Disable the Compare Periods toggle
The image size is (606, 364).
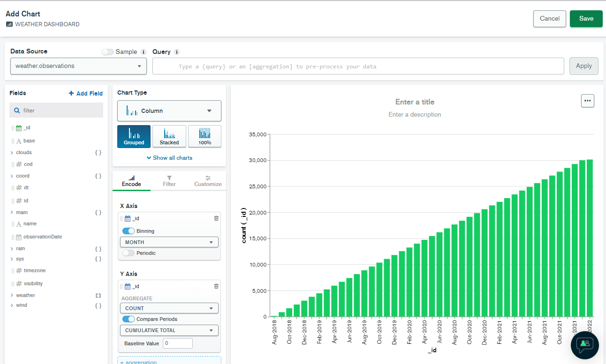coord(128,319)
